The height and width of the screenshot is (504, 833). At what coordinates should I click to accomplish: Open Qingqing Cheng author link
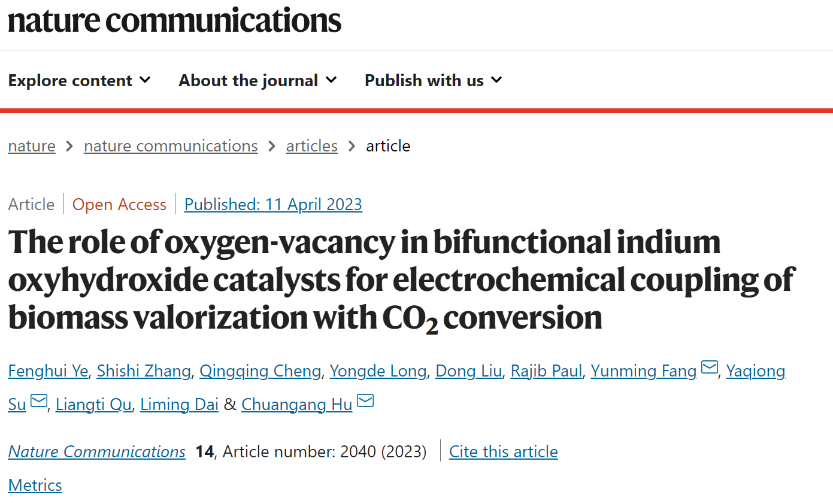pyautogui.click(x=260, y=371)
